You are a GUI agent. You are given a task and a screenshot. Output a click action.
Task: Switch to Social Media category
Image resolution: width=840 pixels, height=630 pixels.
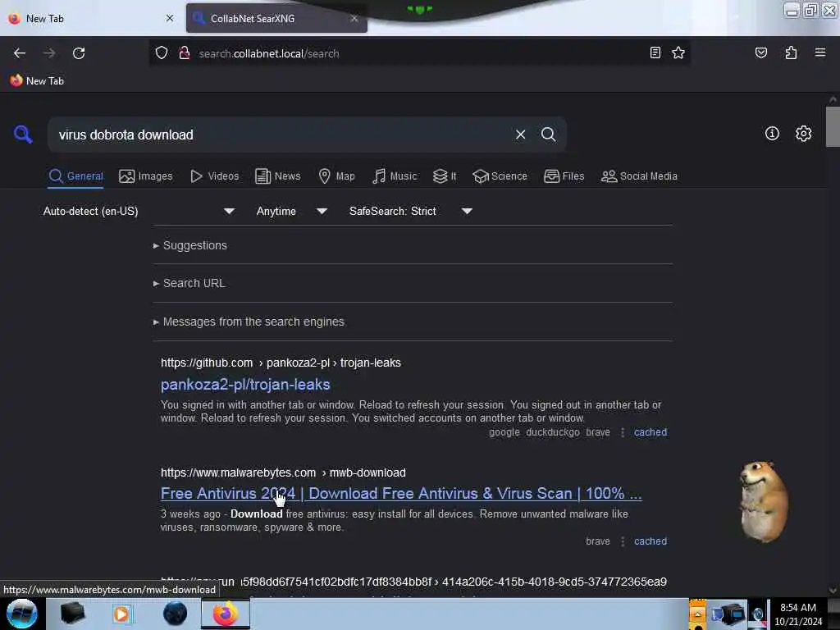pyautogui.click(x=639, y=176)
